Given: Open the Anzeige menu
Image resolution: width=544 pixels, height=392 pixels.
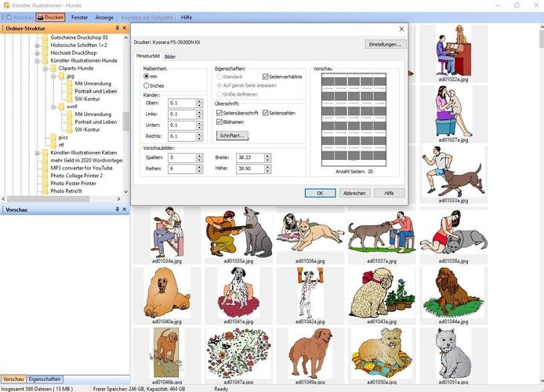Looking at the screenshot, I should pos(104,16).
